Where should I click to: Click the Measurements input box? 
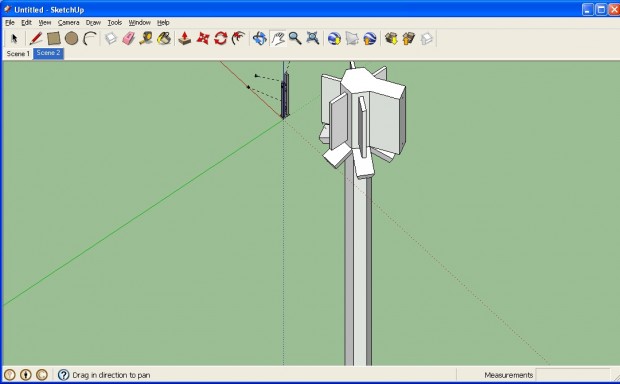click(573, 375)
